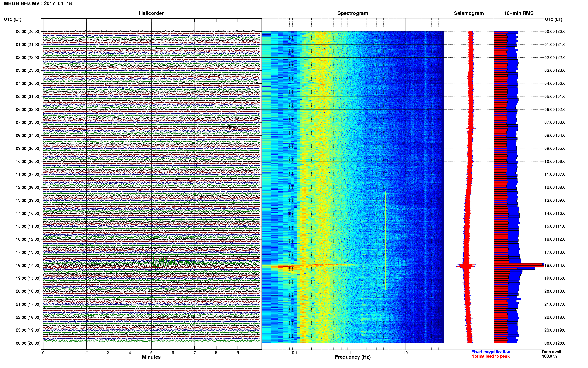Click the Normalised to peak legend text
This screenshot has height=368, width=588.
click(490, 356)
